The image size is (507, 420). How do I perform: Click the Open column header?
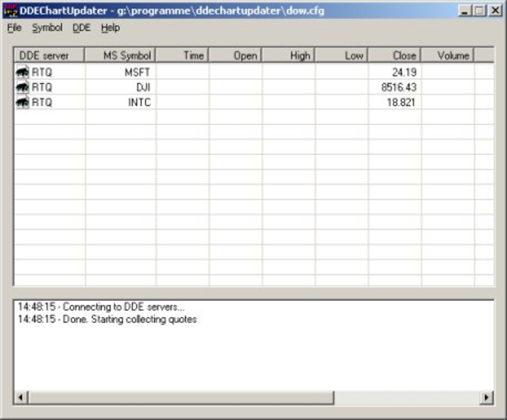click(236, 56)
